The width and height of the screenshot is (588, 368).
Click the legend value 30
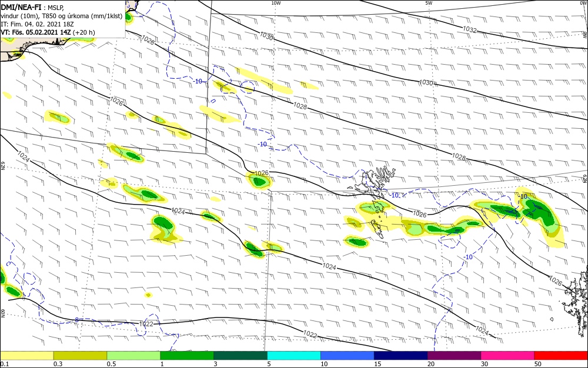(x=485, y=364)
